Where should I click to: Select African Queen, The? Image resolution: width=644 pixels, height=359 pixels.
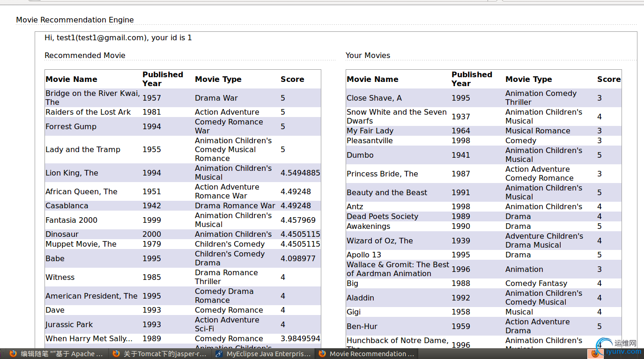pos(81,191)
